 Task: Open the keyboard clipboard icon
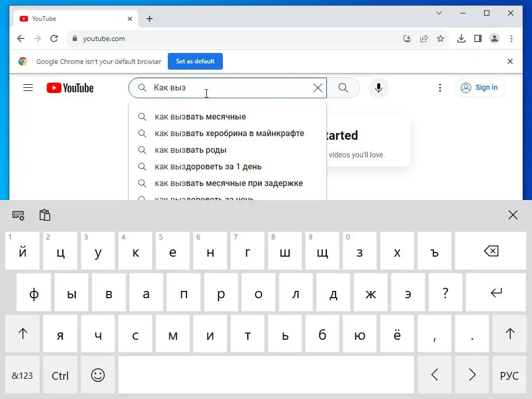(x=45, y=215)
